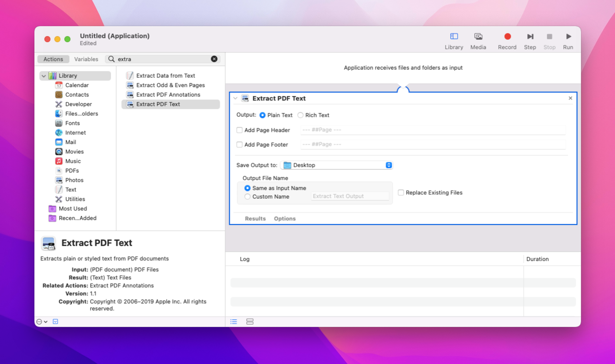Switch to the Variables tab

(86, 59)
